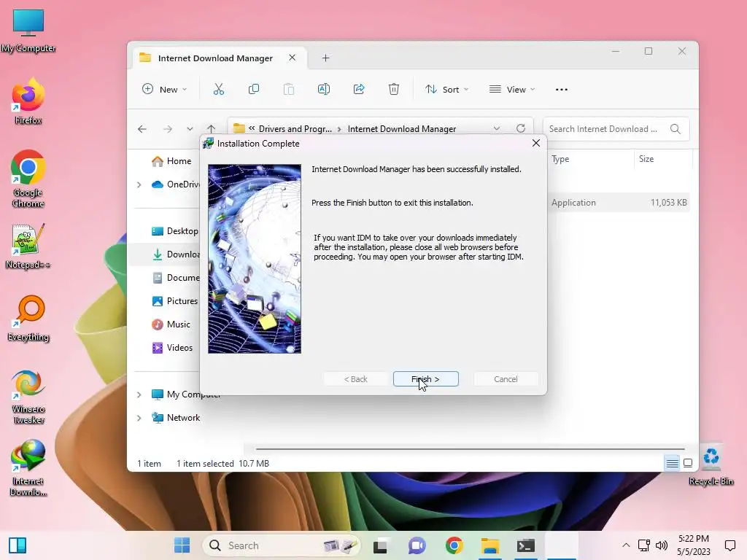Select Network in the navigation pane
The height and width of the screenshot is (560, 747).
[176, 418]
